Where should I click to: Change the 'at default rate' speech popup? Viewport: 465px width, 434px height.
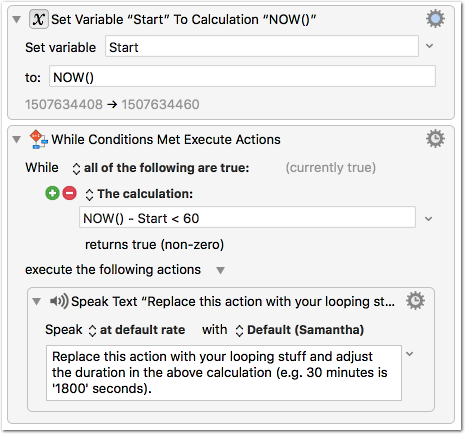pos(137,330)
